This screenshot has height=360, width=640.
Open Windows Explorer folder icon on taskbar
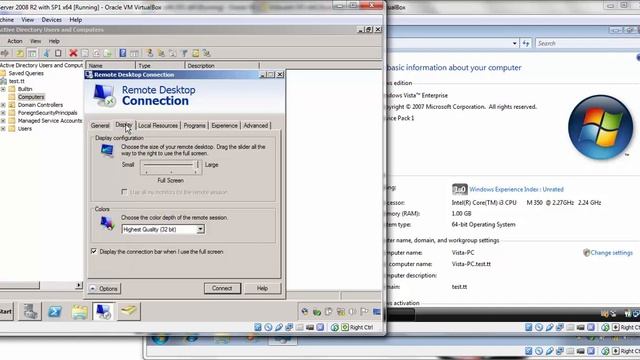(80, 311)
